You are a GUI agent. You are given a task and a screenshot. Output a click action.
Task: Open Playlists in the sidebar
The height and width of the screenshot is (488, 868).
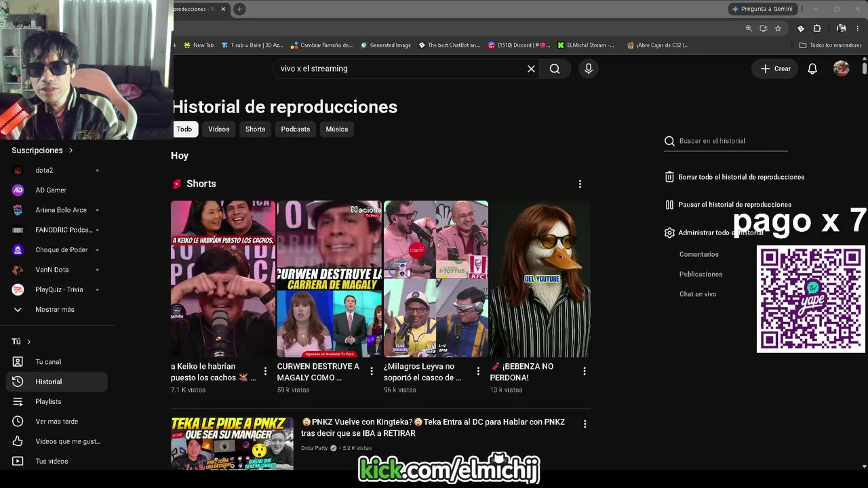click(x=56, y=401)
